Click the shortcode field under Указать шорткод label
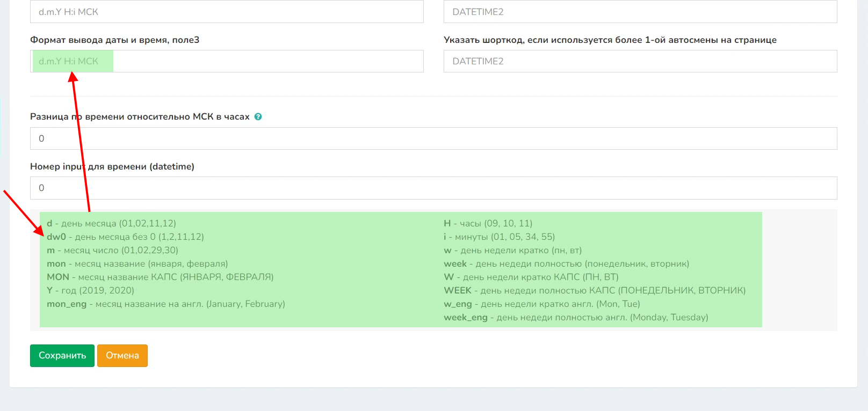The height and width of the screenshot is (411, 868). (x=640, y=61)
